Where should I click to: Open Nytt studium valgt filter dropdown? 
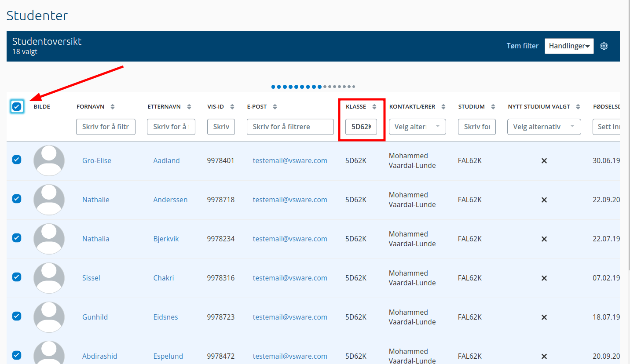click(544, 127)
